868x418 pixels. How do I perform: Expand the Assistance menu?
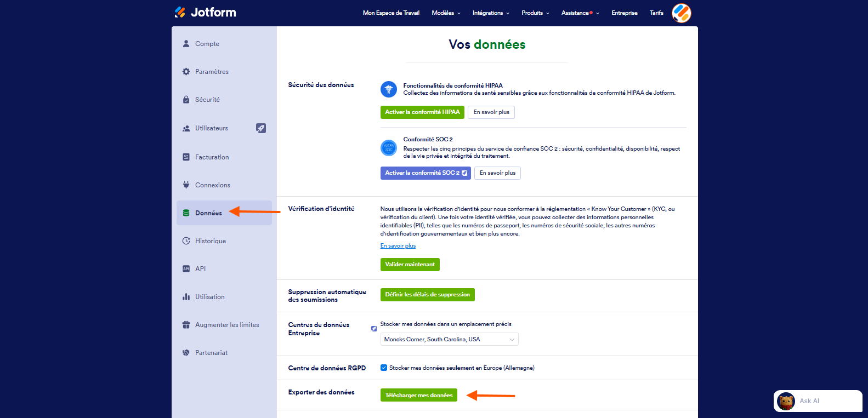[x=580, y=13]
